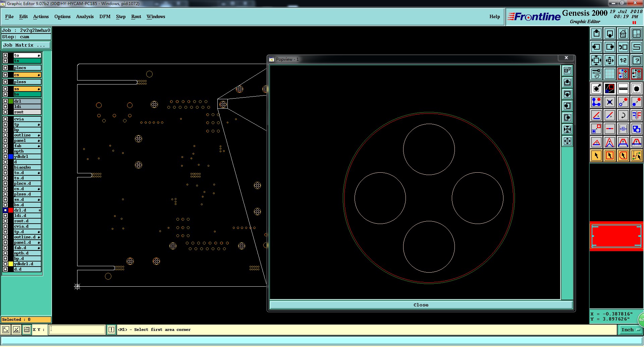Click the zoom in icon in main toolbar
The width and height of the screenshot is (644, 347).
tap(596, 60)
